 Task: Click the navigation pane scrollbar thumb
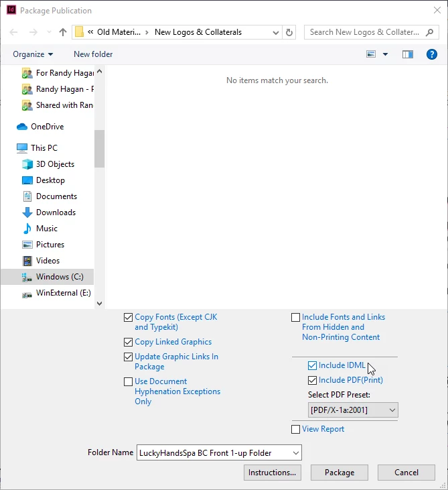99,149
